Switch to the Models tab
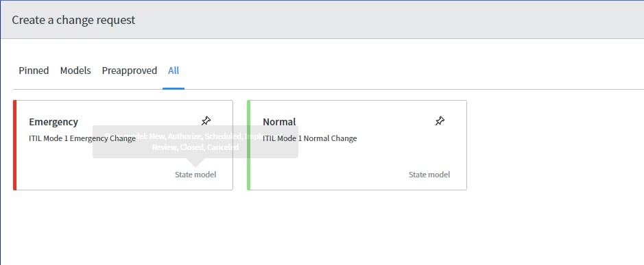The height and width of the screenshot is (265, 644). 75,71
